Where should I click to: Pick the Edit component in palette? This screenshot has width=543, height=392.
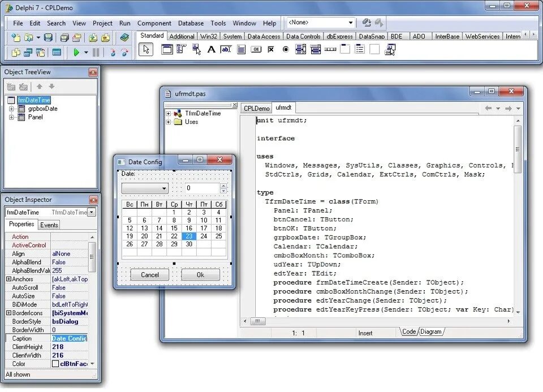226,50
